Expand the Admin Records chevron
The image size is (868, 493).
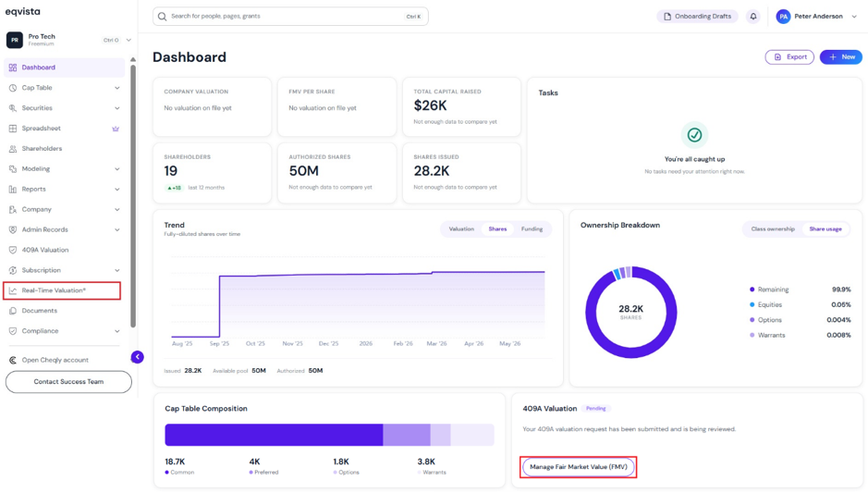(116, 230)
